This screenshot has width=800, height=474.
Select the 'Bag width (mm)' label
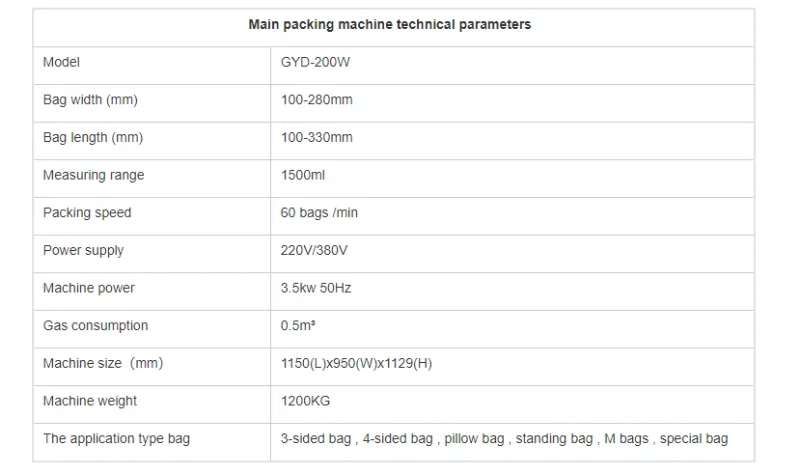[x=90, y=100]
